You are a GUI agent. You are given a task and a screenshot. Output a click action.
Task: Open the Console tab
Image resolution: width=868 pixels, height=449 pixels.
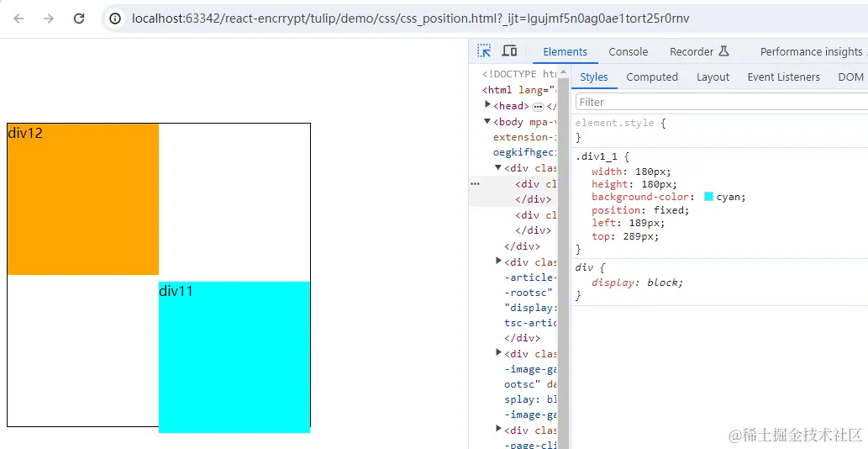tap(629, 51)
